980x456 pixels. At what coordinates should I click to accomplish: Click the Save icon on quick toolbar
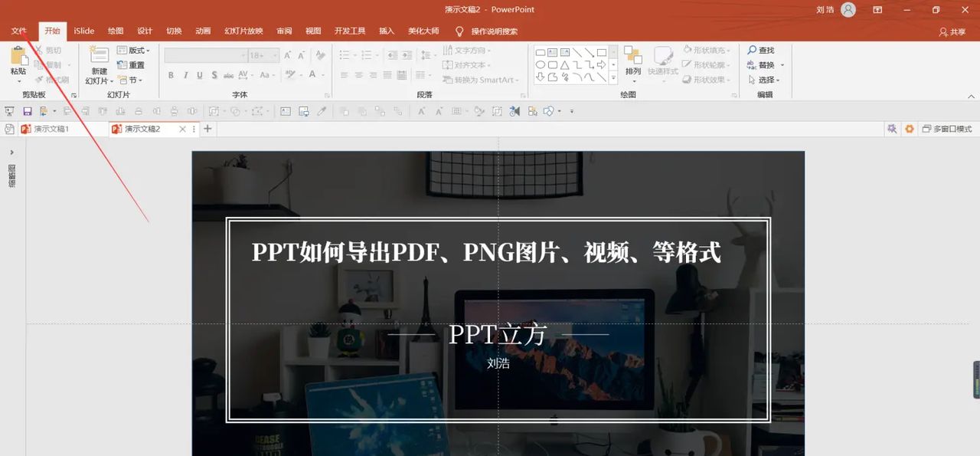pos(27,110)
